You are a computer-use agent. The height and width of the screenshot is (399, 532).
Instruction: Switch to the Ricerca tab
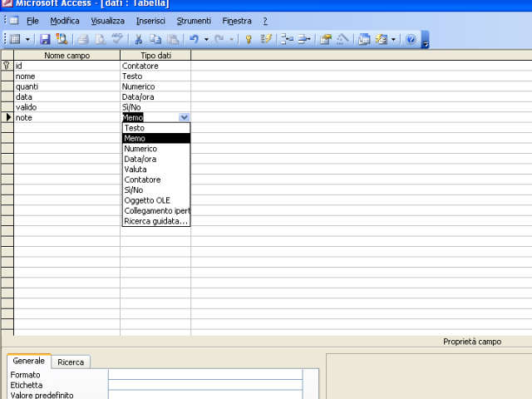pyautogui.click(x=71, y=362)
